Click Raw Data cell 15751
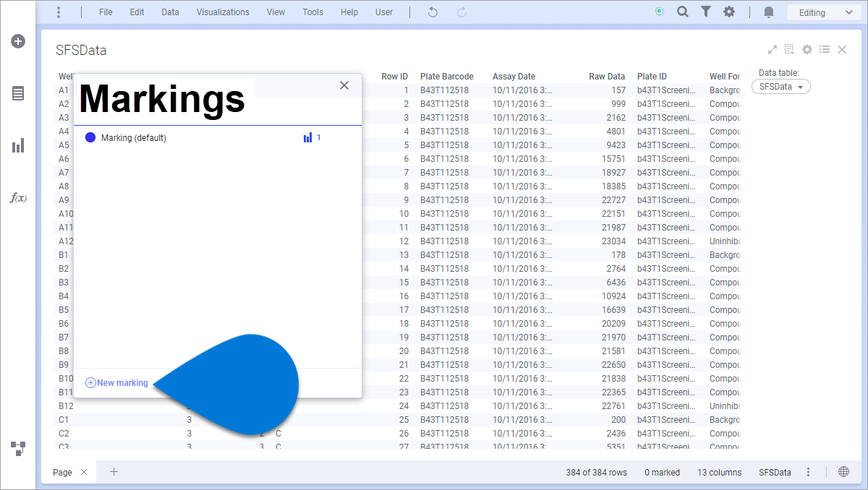Screen dimensions: 868x490 point(613,159)
